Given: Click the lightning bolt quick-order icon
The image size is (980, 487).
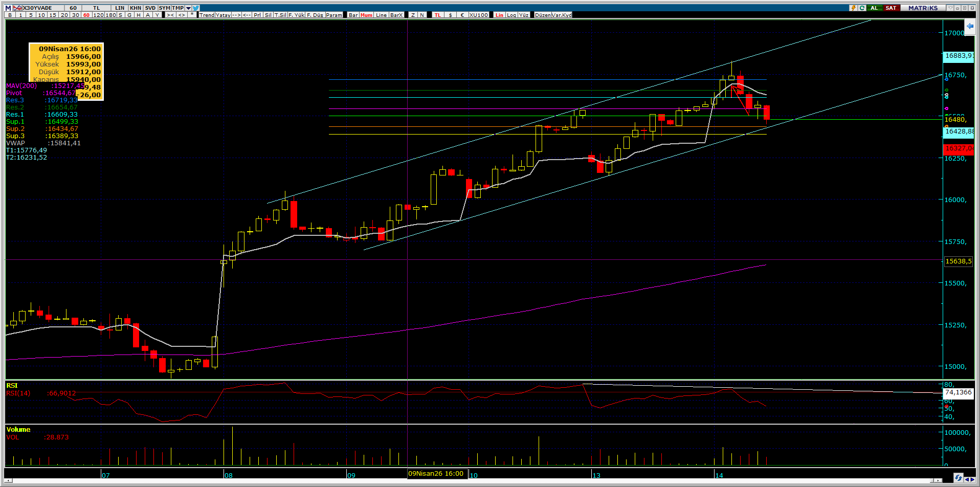Looking at the screenshot, I should [853, 8].
